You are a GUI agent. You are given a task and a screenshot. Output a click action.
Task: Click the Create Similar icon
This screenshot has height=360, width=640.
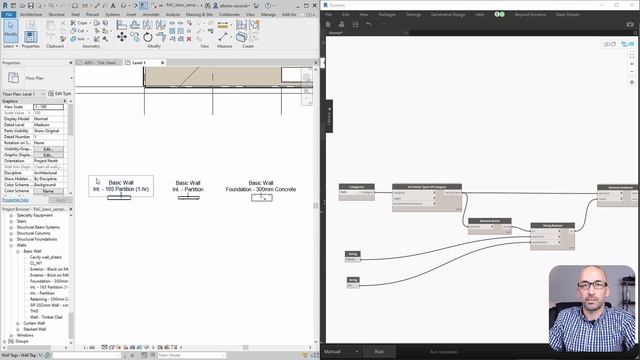click(x=254, y=37)
